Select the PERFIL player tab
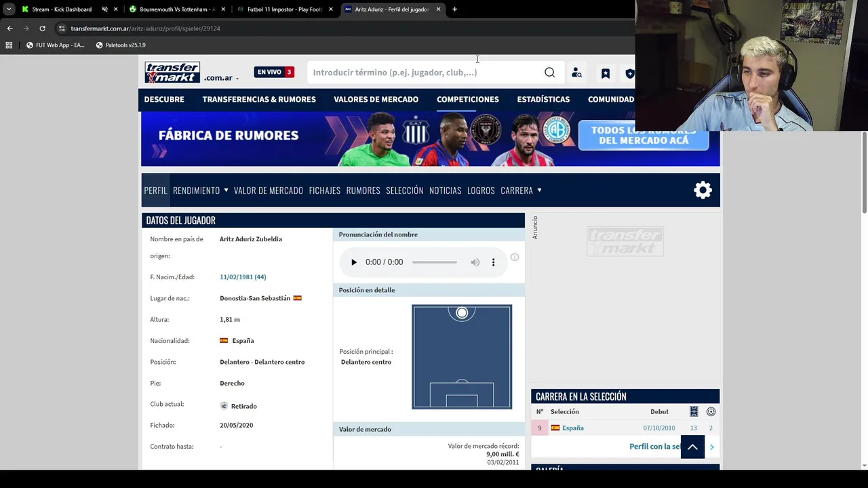Image resolution: width=868 pixels, height=488 pixels. tap(155, 190)
